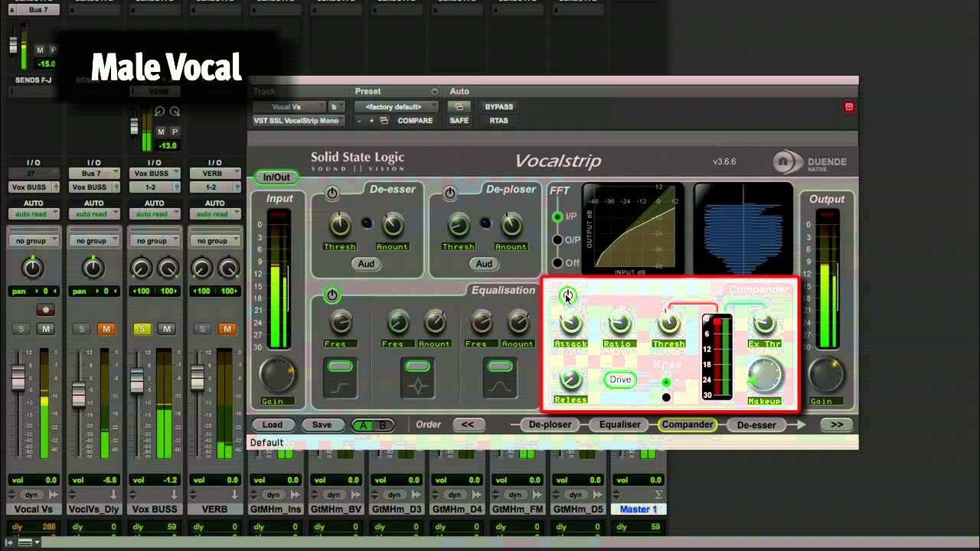Viewport: 980px width, 551px height.
Task: Toggle the Compander Drive button
Action: coord(620,380)
